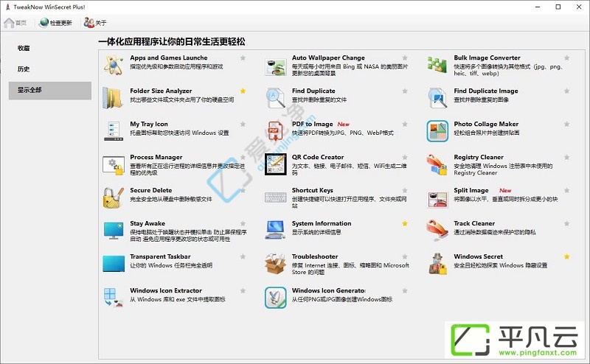The height and width of the screenshot is (364, 590).
Task: Unfavorite Folder Size Analyzer via its star
Action: pos(243,91)
